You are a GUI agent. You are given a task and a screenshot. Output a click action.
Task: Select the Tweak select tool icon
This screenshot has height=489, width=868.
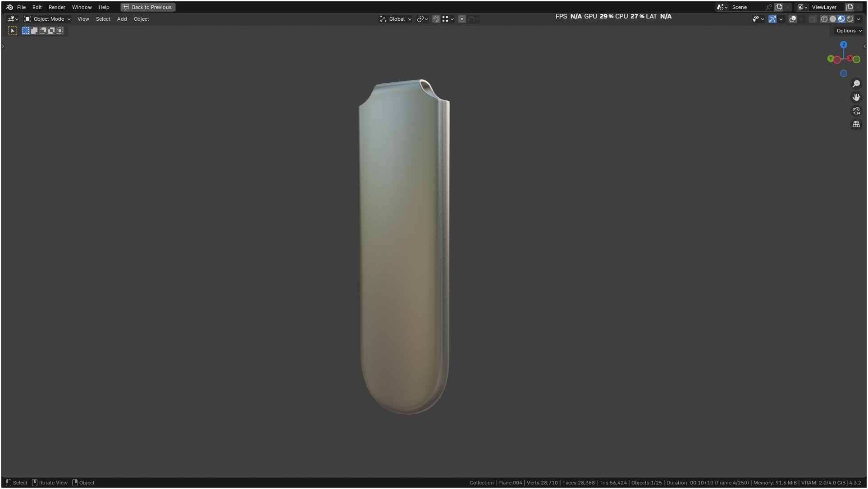click(x=13, y=31)
